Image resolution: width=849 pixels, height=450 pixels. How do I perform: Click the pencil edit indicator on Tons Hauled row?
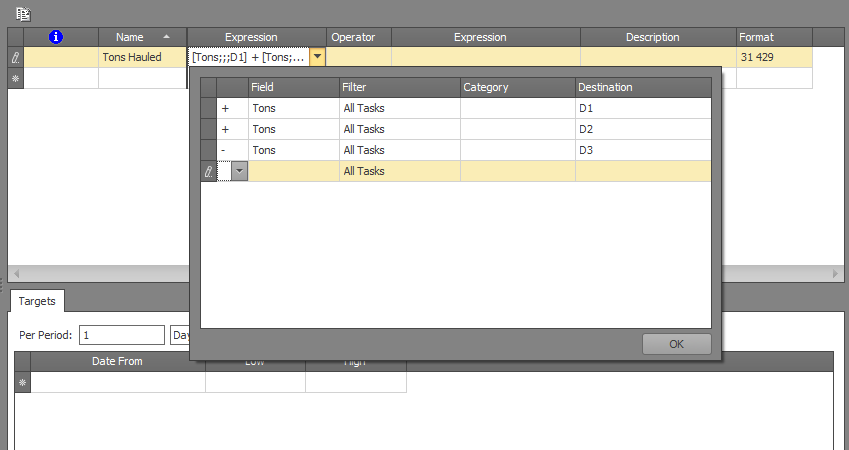15,58
